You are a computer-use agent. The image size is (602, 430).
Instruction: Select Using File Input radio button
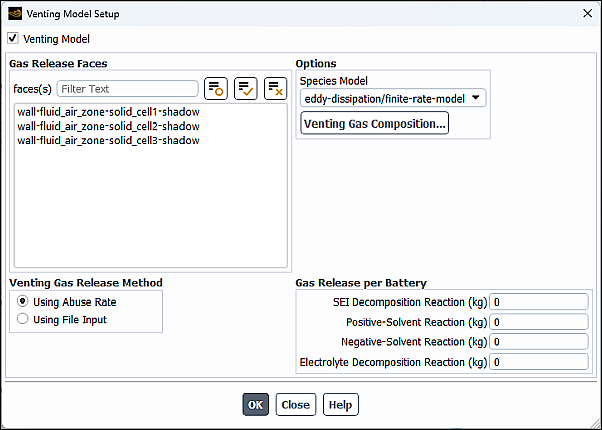pyautogui.click(x=23, y=319)
